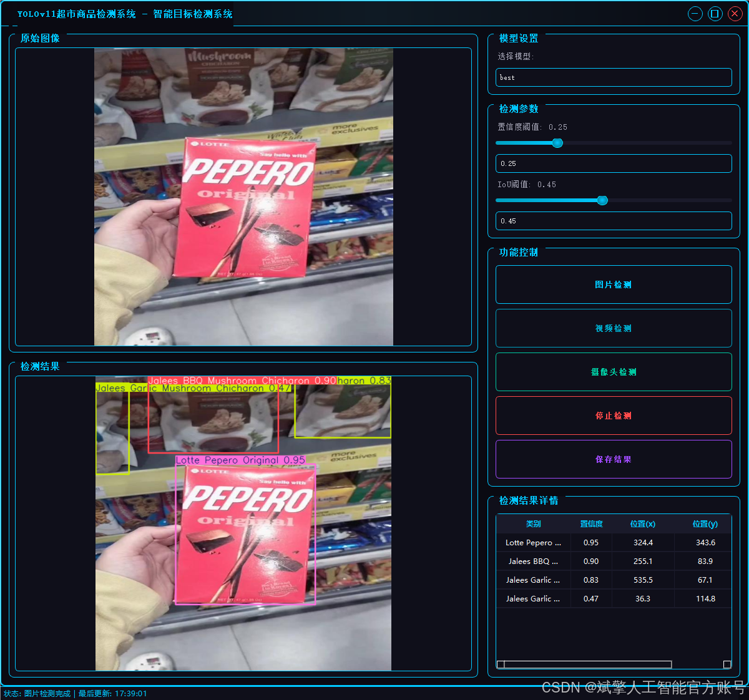Click the 类别 column header
This screenshot has width=749, height=700.
[x=534, y=524]
